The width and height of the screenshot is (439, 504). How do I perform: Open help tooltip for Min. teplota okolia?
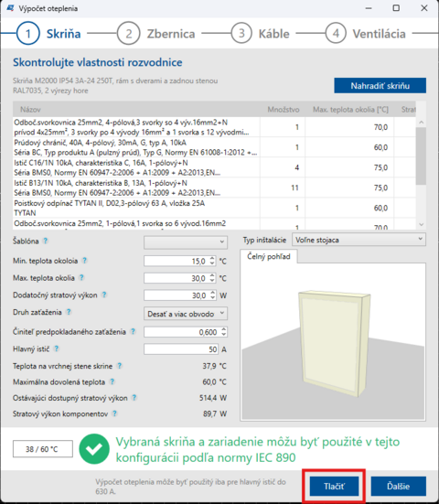click(84, 261)
